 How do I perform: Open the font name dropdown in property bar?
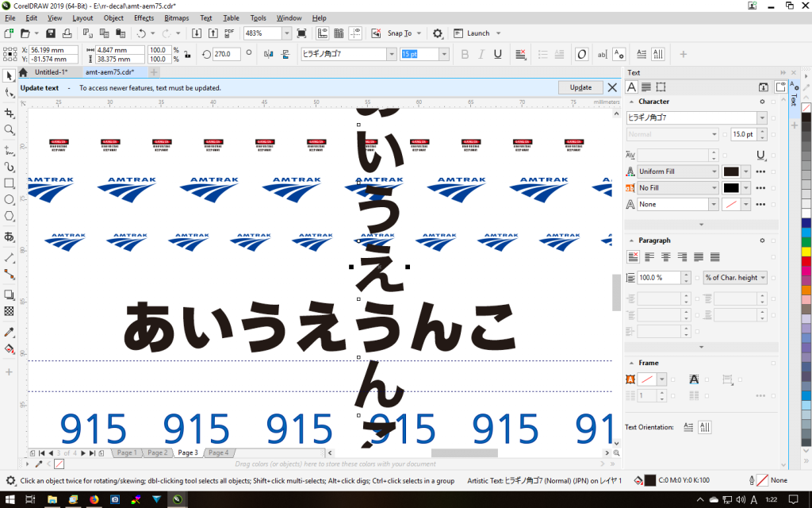(x=392, y=54)
